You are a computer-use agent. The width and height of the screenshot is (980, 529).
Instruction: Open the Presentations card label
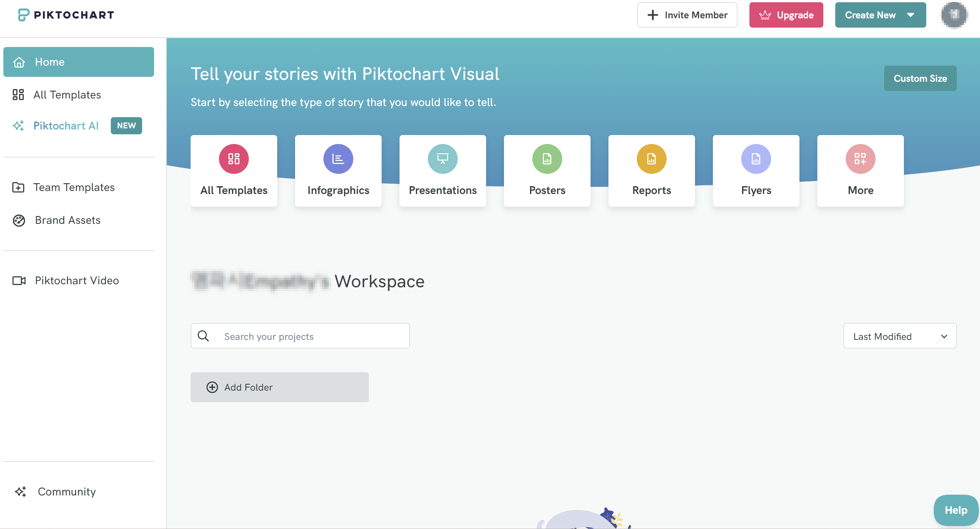[442, 190]
